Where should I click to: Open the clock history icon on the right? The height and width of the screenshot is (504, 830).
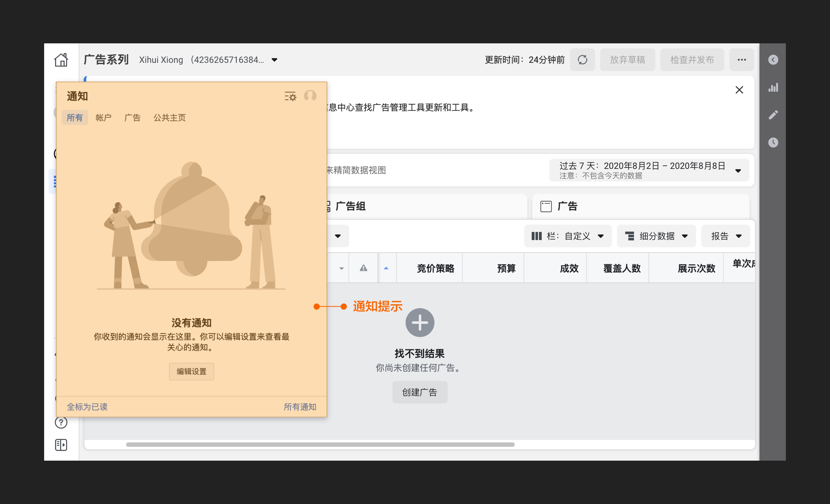773,142
